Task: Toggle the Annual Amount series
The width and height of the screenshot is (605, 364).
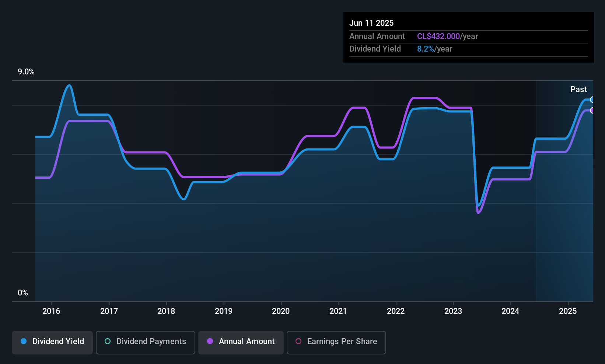Action: pyautogui.click(x=241, y=343)
